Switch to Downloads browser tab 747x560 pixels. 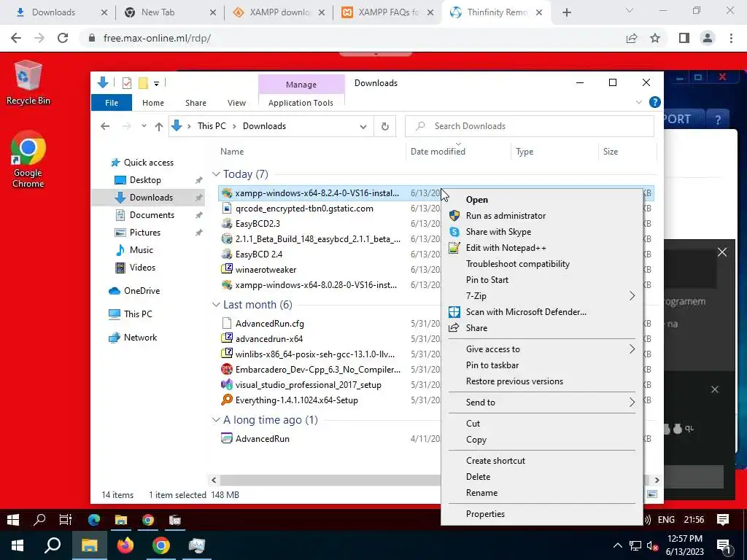[61, 12]
